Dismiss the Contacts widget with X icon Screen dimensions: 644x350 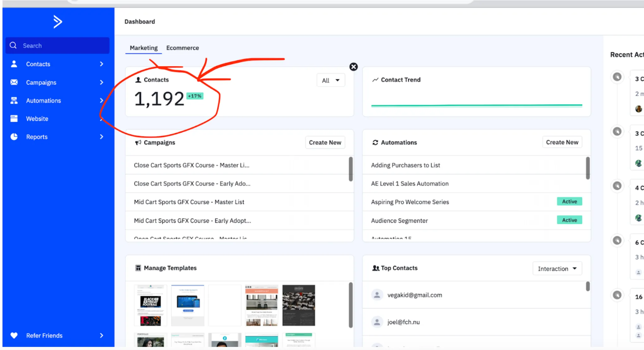[x=353, y=67]
